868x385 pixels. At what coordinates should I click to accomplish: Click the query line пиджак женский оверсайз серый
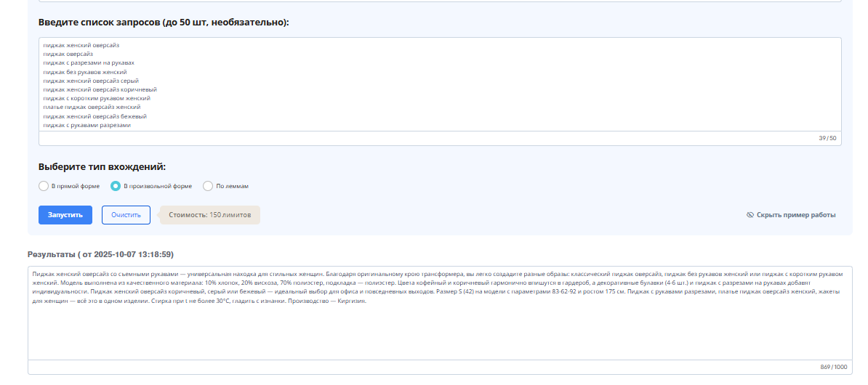coord(91,81)
